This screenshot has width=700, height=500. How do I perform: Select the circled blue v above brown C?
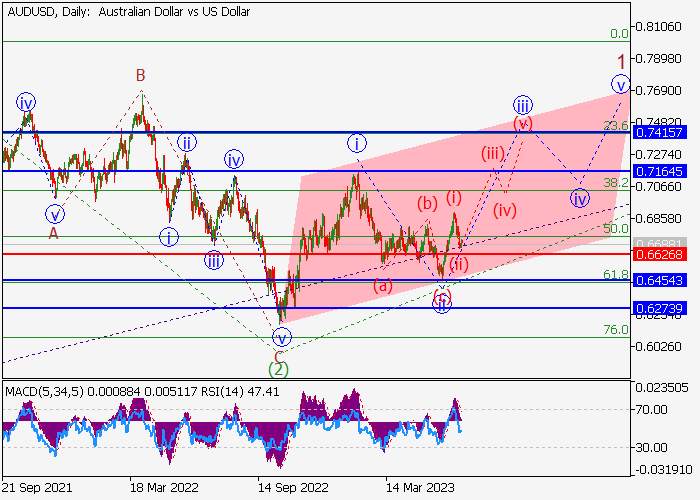pyautogui.click(x=282, y=338)
